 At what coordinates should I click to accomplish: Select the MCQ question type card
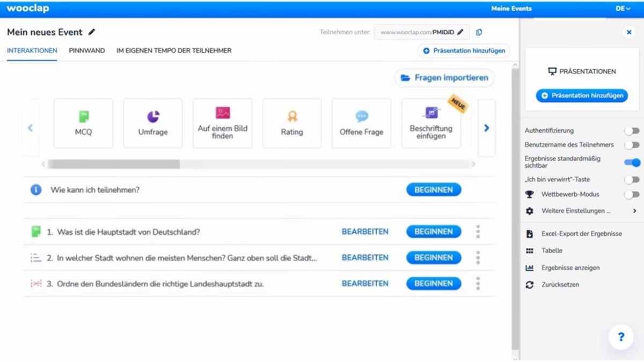coord(83,123)
